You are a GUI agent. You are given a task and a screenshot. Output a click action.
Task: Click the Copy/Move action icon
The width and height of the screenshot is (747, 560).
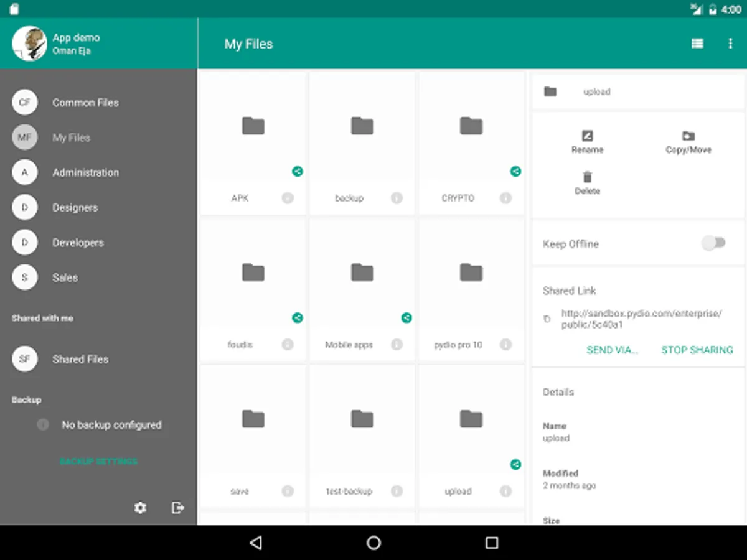[688, 136]
